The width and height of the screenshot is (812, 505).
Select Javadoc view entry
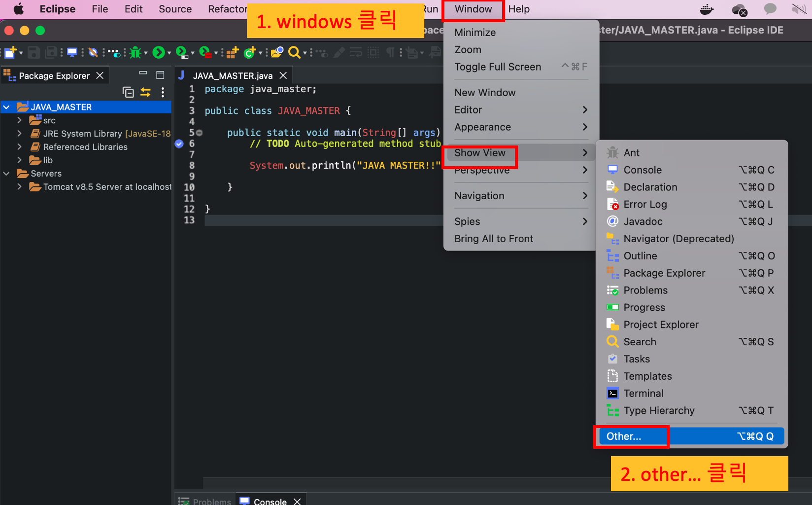coord(692,221)
